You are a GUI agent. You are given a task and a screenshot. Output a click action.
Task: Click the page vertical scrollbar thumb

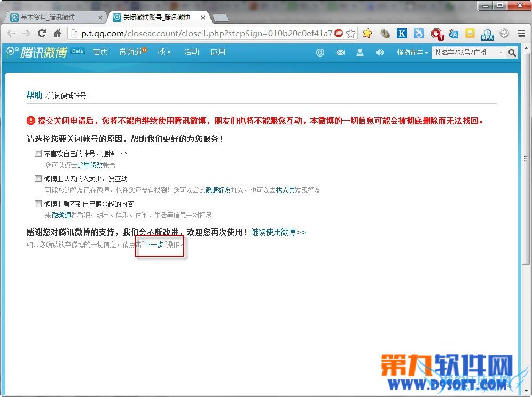tap(526, 158)
